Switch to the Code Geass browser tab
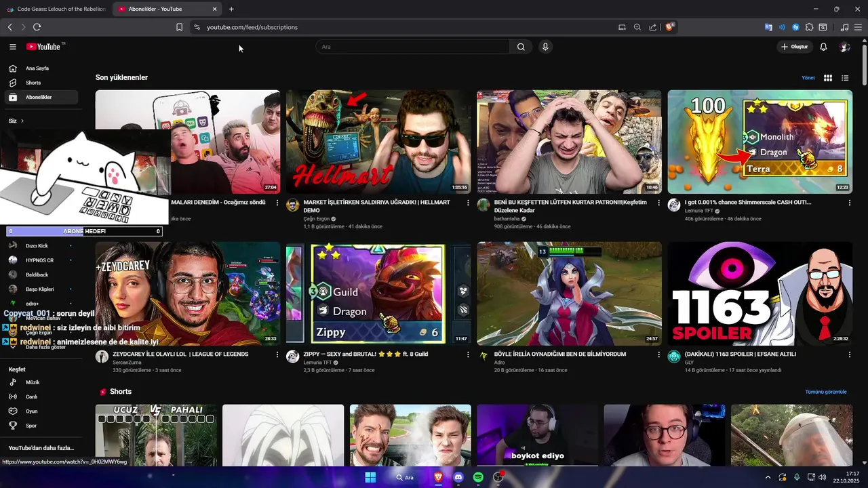 pyautogui.click(x=56, y=9)
